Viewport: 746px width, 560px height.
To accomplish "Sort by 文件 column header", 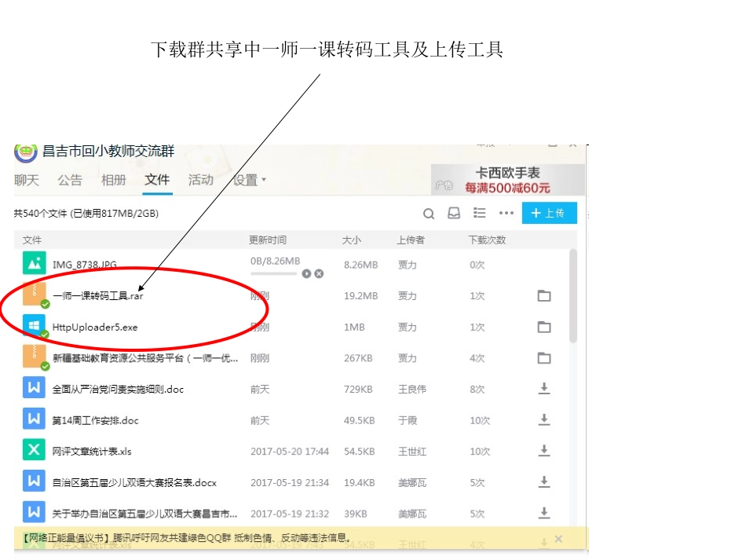I will 32,240.
